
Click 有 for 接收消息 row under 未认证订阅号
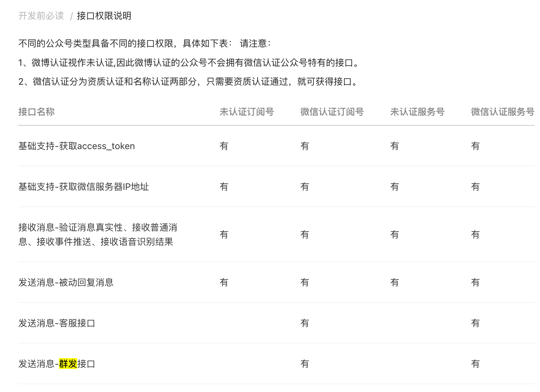click(224, 234)
